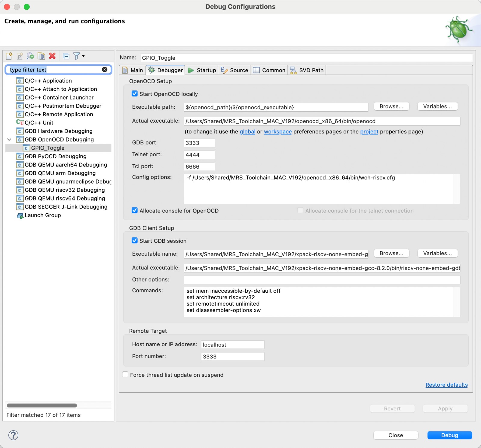
Task: Click the GPIO_Toggle configuration icon
Action: (x=26, y=148)
